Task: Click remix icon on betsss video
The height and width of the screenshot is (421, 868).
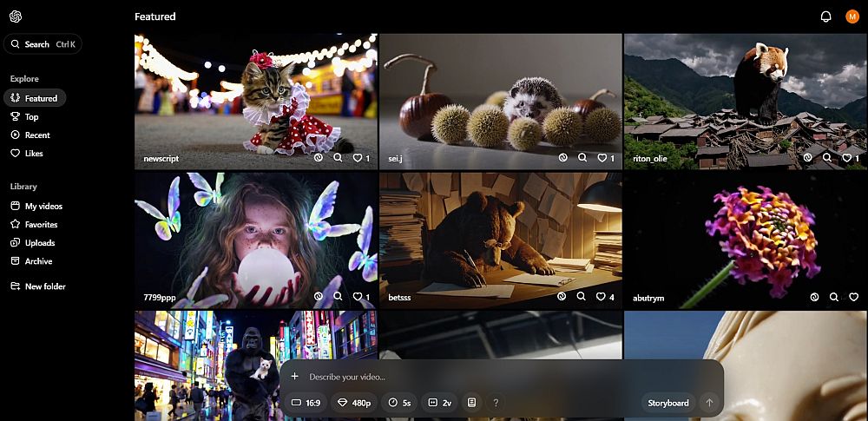Action: coord(562,297)
